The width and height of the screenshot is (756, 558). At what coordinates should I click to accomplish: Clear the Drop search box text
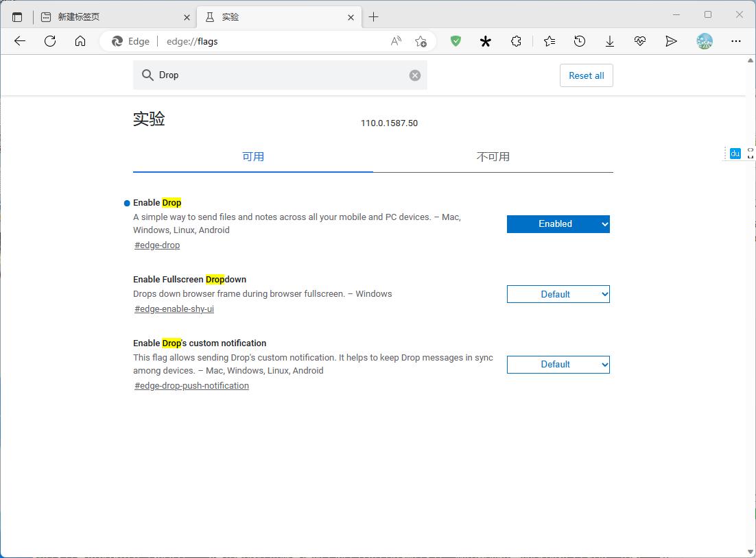coord(414,75)
